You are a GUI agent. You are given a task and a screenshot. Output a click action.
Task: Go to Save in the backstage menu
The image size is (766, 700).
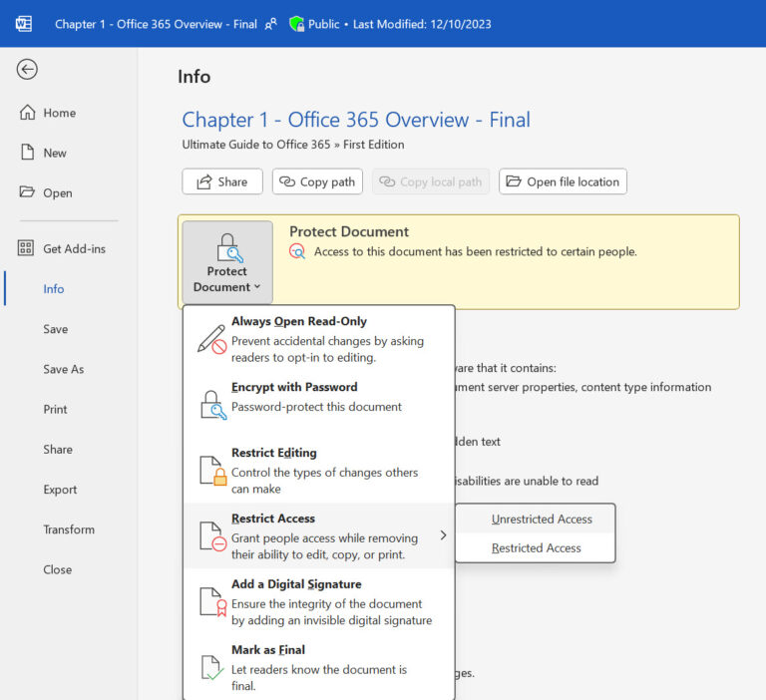pos(56,329)
